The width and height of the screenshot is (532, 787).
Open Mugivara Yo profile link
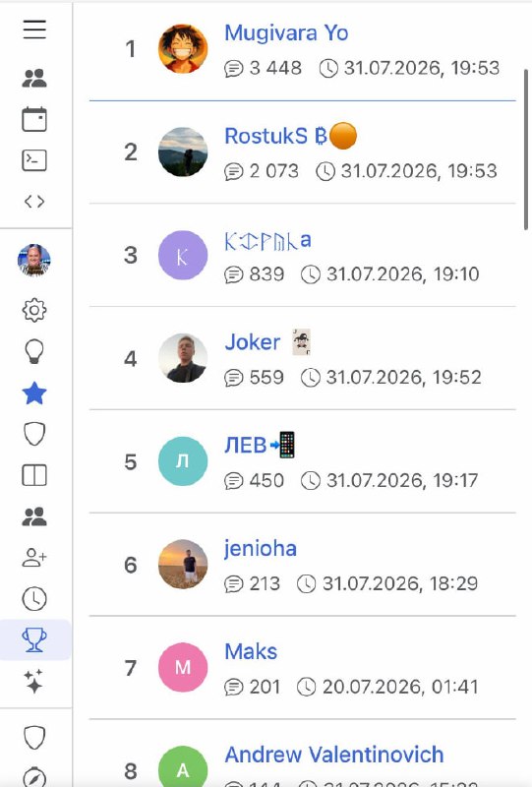[286, 33]
